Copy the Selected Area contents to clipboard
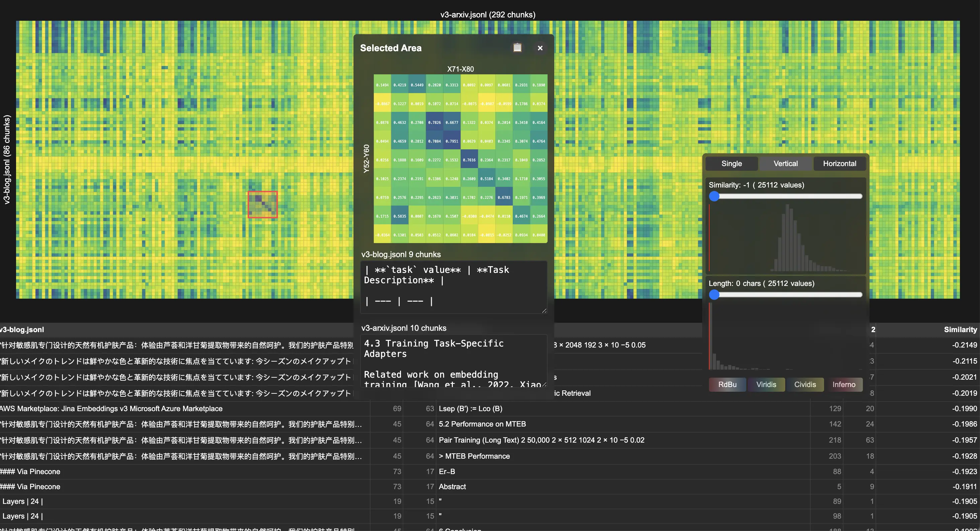Screen dimensions: 980x531 517,48
